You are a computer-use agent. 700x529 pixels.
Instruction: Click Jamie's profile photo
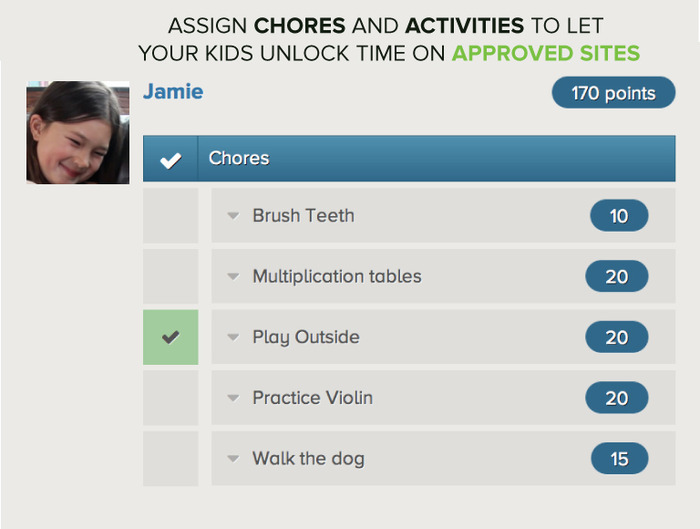pyautogui.click(x=78, y=132)
